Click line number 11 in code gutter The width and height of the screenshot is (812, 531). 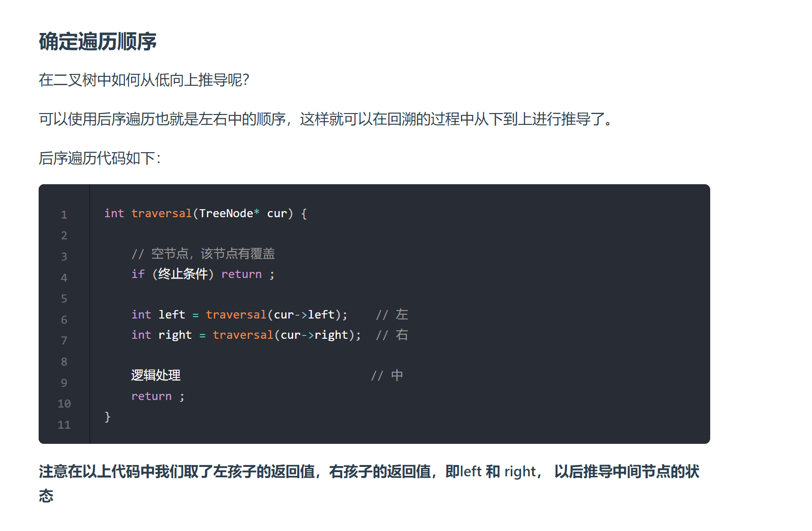pyautogui.click(x=64, y=425)
